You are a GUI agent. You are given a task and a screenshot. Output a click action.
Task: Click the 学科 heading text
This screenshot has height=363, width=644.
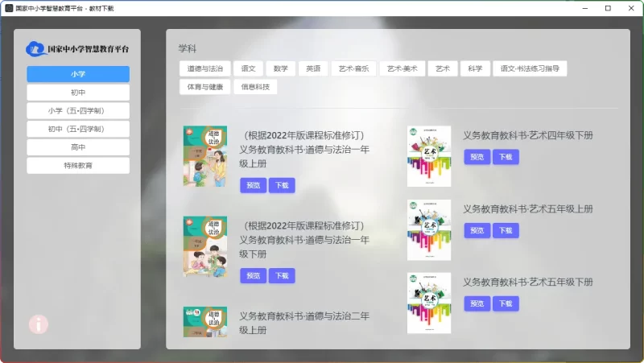coord(188,48)
